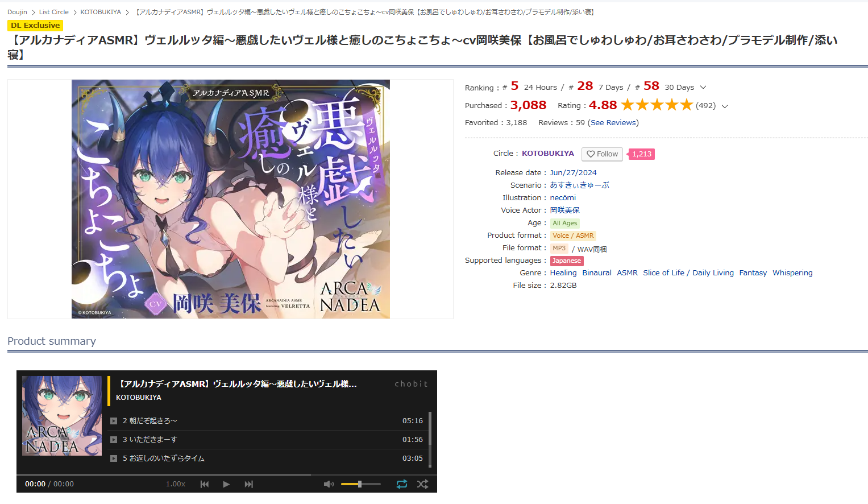This screenshot has width=868, height=504.
Task: Open Doujin breadcrumb
Action: coord(17,12)
